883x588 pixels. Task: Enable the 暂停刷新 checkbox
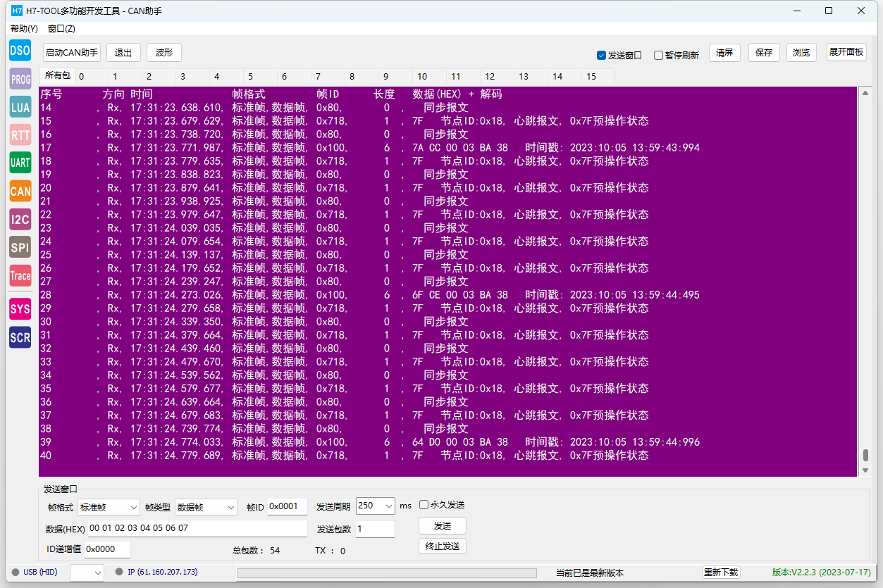(676, 55)
